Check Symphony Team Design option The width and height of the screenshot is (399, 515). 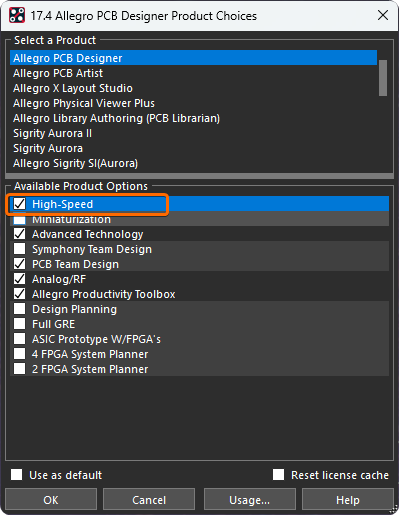(20, 249)
